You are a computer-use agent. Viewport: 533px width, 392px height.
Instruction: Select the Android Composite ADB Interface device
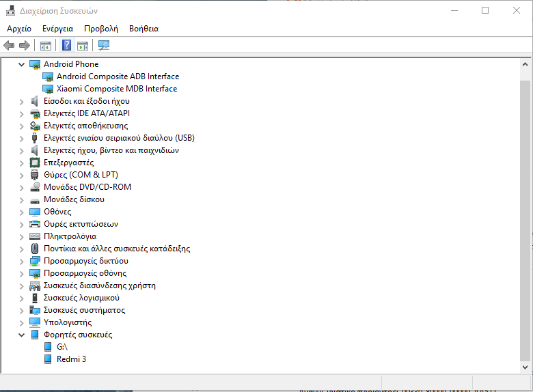[x=118, y=76]
